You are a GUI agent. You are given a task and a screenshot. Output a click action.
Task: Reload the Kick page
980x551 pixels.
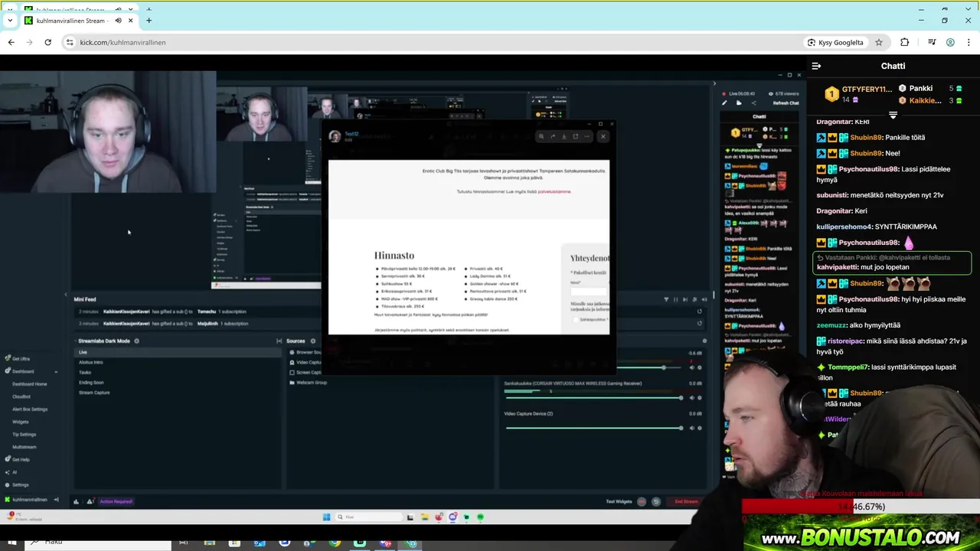point(47,42)
